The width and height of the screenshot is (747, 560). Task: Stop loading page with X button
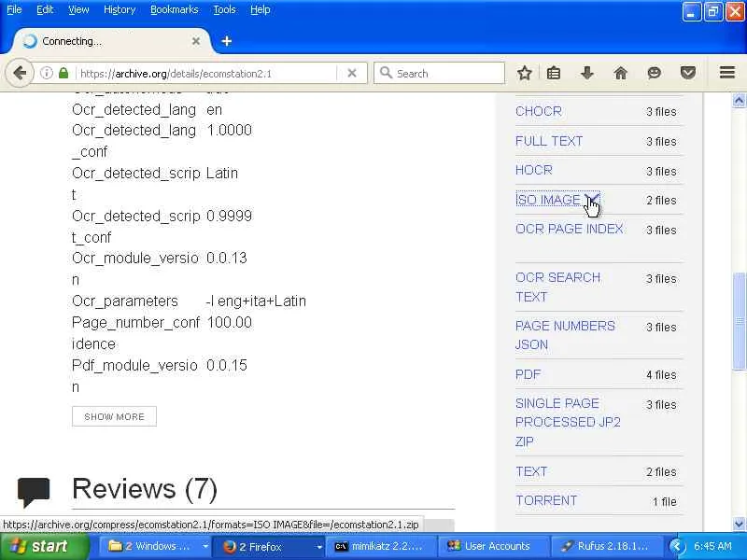coord(352,73)
